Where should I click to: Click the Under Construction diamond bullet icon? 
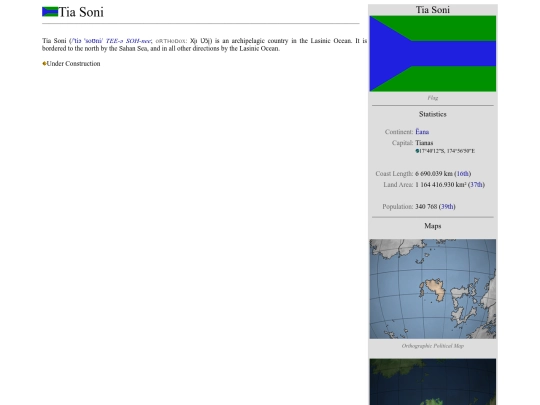(x=44, y=63)
